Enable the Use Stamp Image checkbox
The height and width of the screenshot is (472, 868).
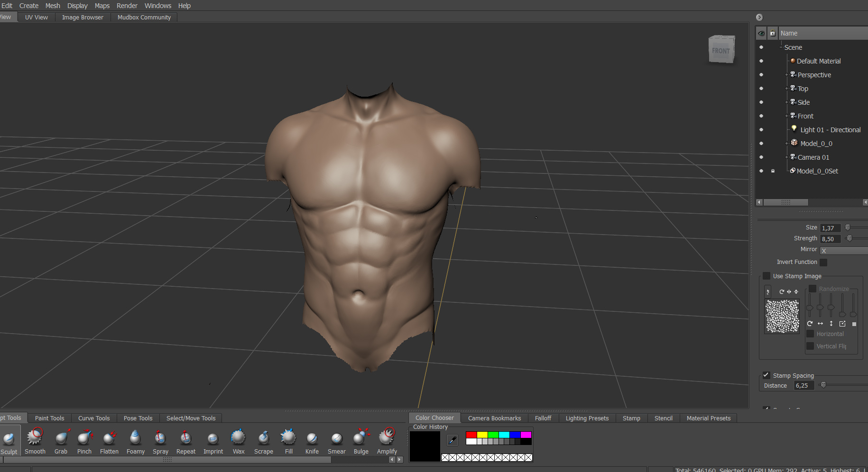point(766,276)
